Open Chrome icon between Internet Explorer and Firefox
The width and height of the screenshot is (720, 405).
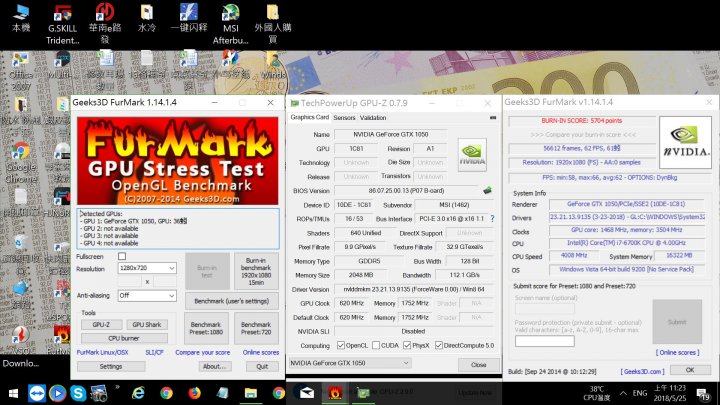(166, 393)
